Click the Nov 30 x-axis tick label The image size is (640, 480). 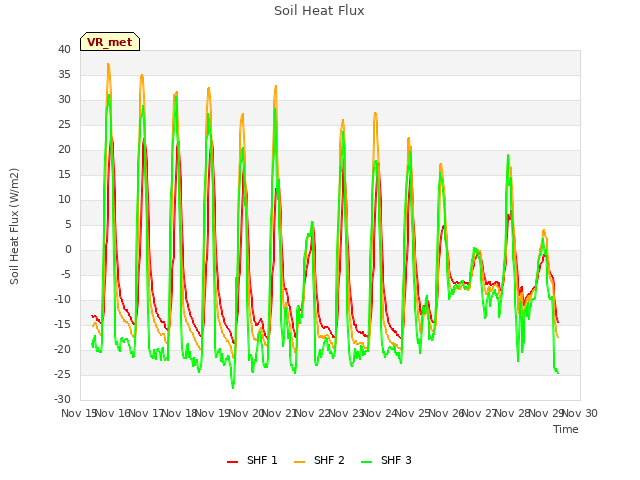click(580, 413)
